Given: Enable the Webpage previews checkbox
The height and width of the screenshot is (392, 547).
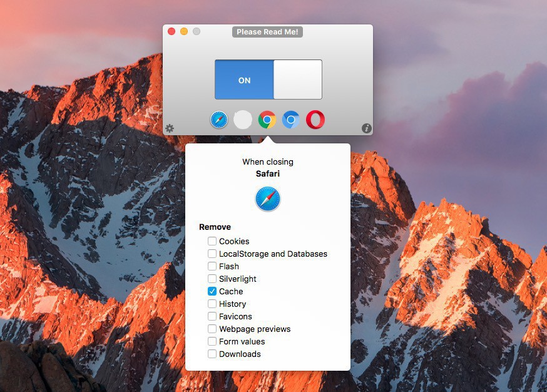Looking at the screenshot, I should coord(213,329).
